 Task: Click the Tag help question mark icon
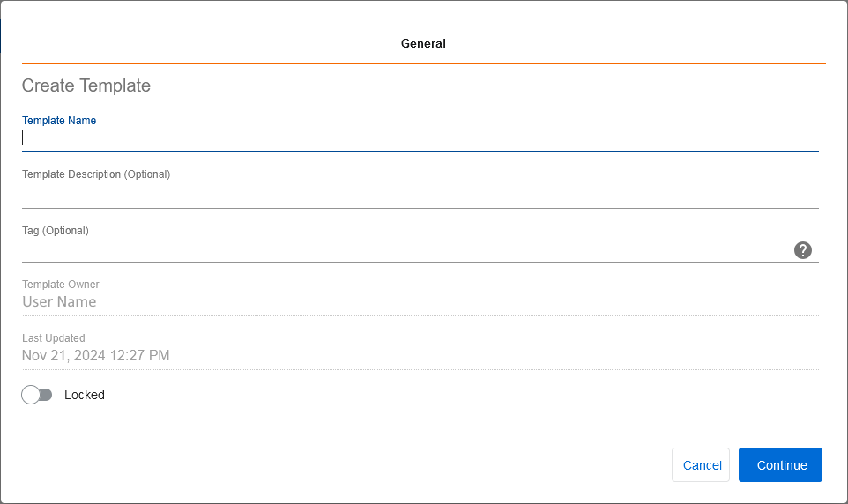pyautogui.click(x=802, y=250)
